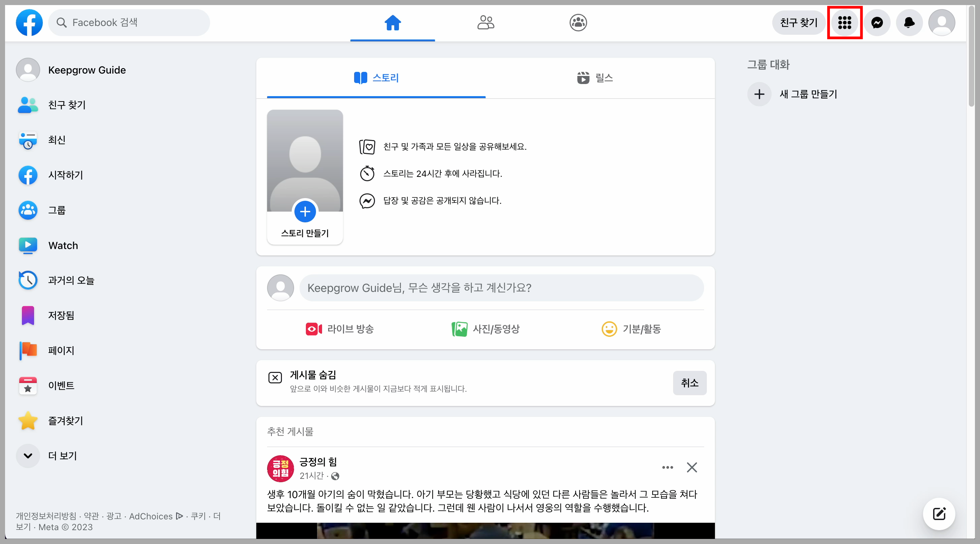Open 저장됨 from the sidebar
980x544 pixels.
(x=61, y=315)
